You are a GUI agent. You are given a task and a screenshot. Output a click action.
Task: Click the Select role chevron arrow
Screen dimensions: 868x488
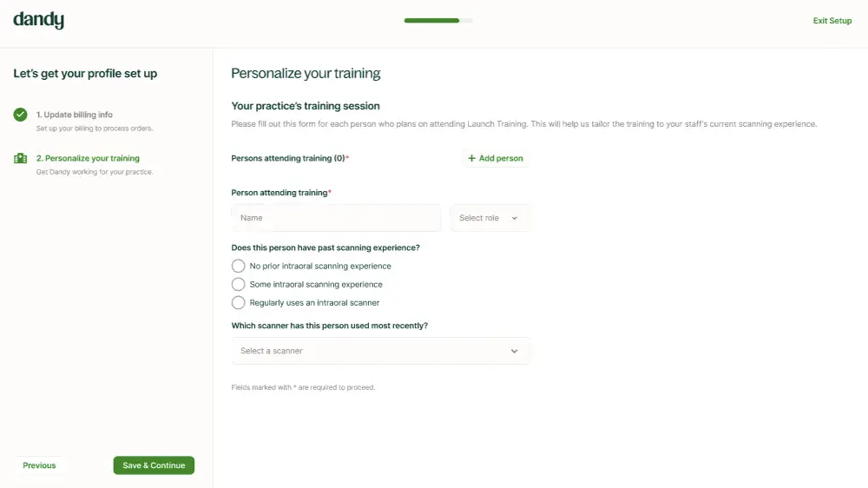tap(514, 218)
